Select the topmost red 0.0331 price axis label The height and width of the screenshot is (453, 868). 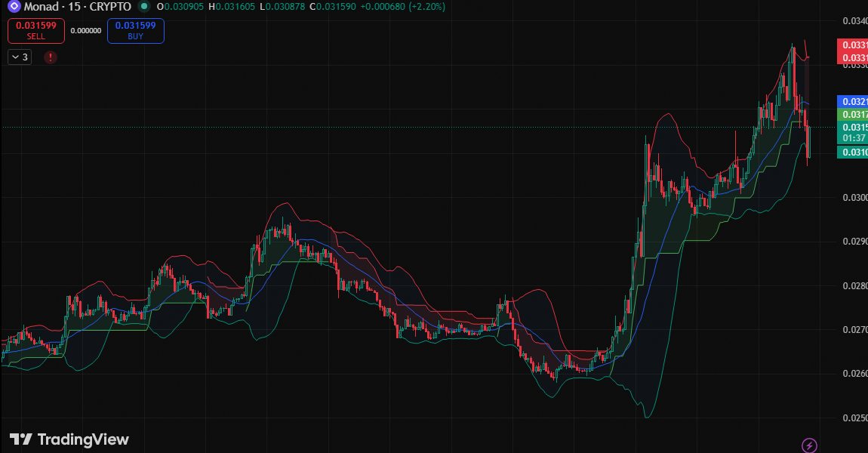pyautogui.click(x=853, y=46)
